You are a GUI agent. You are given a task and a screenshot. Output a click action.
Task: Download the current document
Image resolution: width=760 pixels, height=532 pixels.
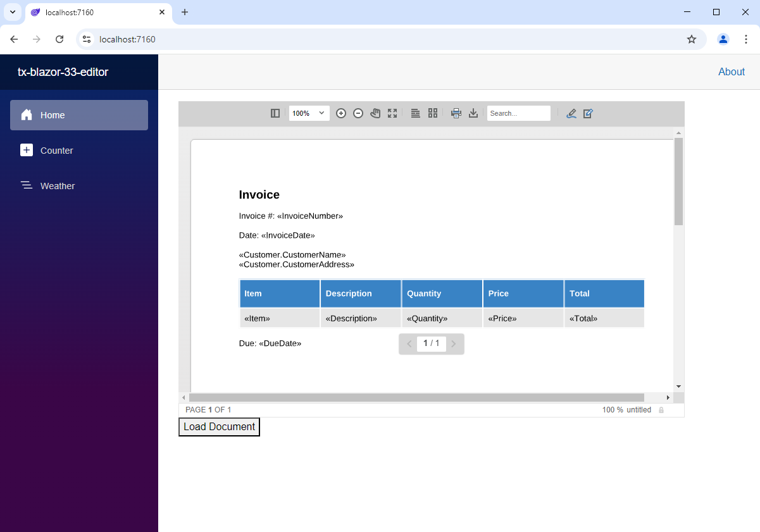473,113
